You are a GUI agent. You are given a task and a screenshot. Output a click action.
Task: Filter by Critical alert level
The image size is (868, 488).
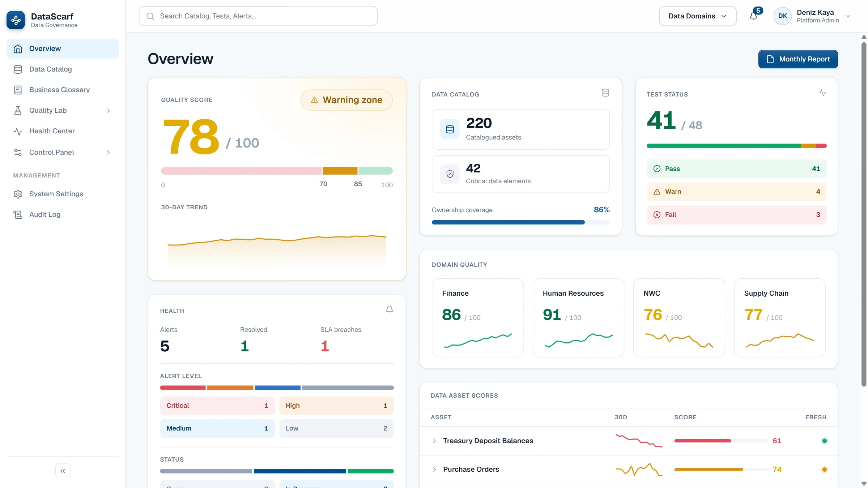(x=217, y=406)
